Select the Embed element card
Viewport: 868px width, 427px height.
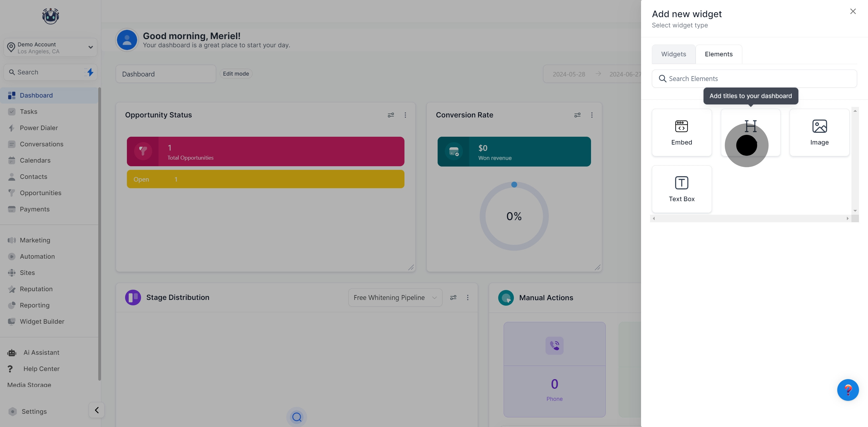click(x=681, y=132)
